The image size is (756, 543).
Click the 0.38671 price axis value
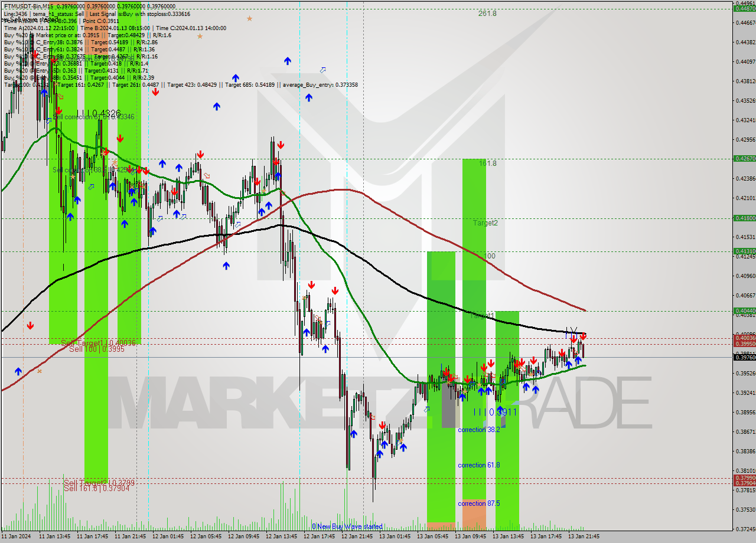[x=745, y=431]
